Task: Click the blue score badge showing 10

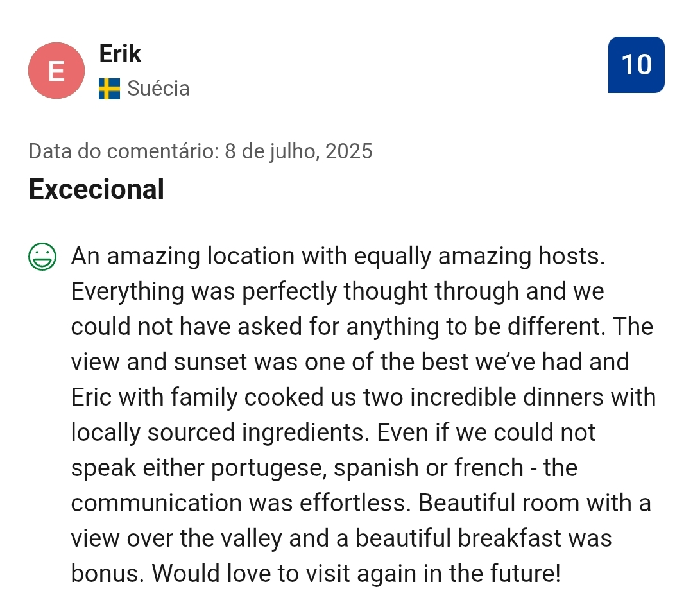Action: tap(636, 65)
